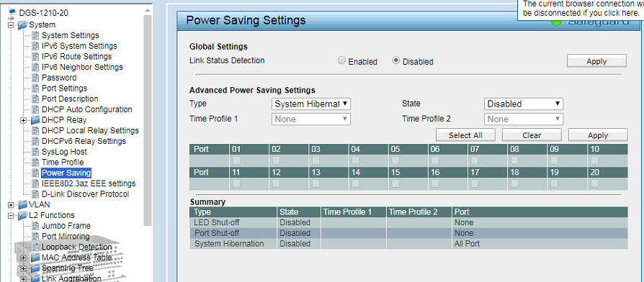The image size is (644, 282).
Task: Open SysLog Host in the tree
Action: click(x=64, y=152)
